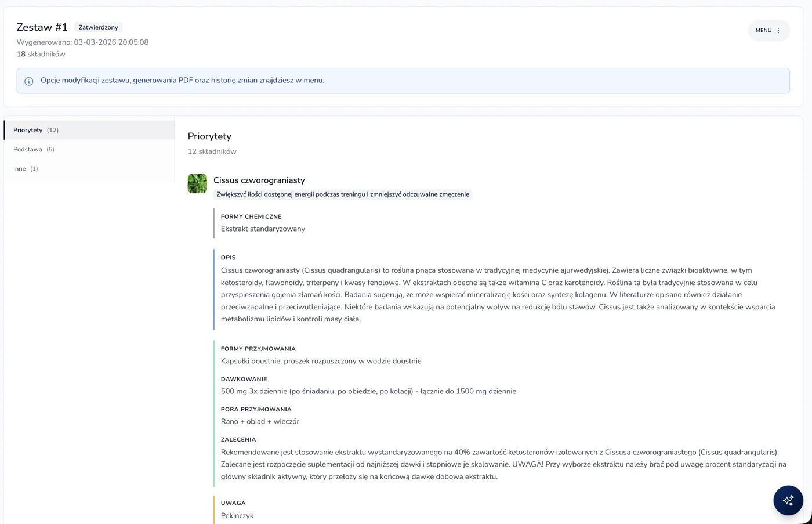Click Rano + obiad + wieczór text
Viewport: 812px width, 524px height.
point(260,421)
